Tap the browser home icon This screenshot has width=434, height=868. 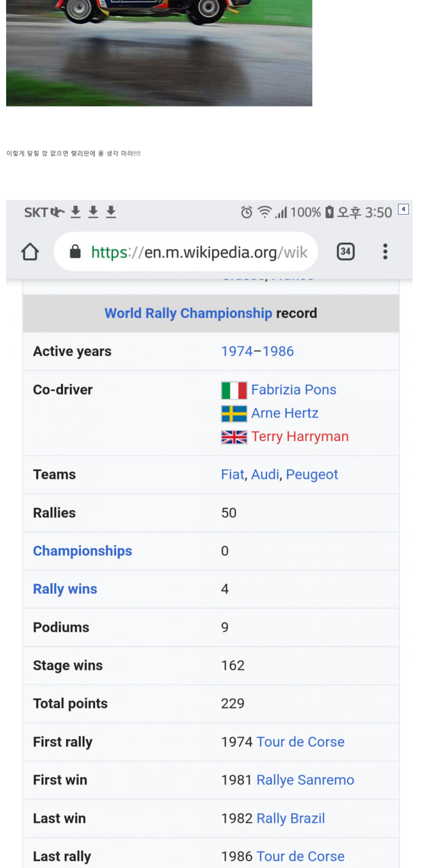point(30,252)
